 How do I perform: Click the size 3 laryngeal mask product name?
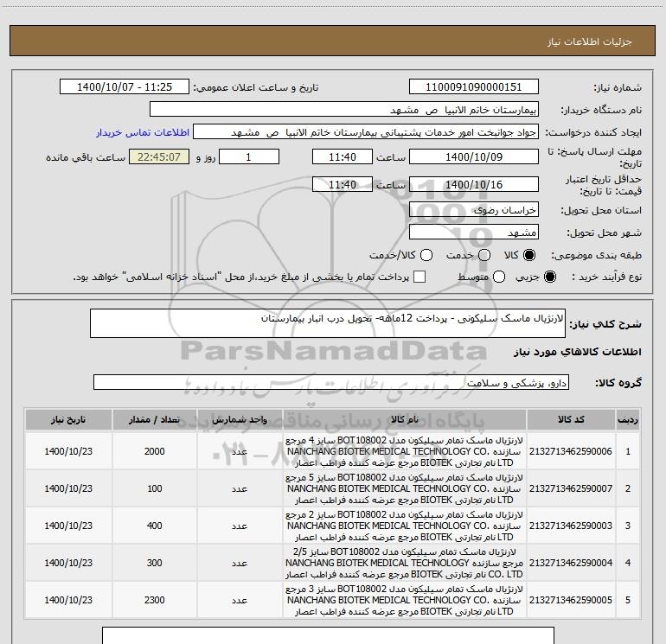point(405,600)
